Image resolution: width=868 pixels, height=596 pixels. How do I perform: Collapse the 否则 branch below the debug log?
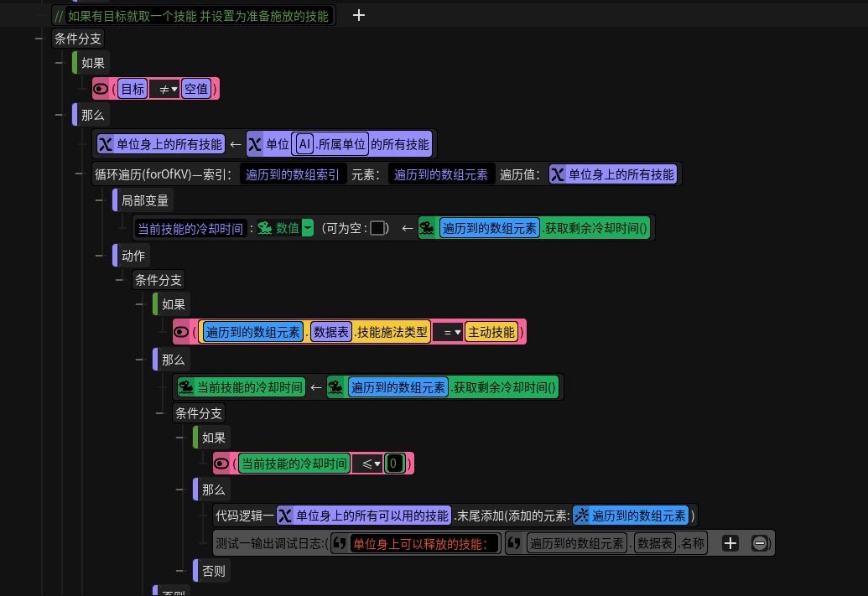click(179, 571)
